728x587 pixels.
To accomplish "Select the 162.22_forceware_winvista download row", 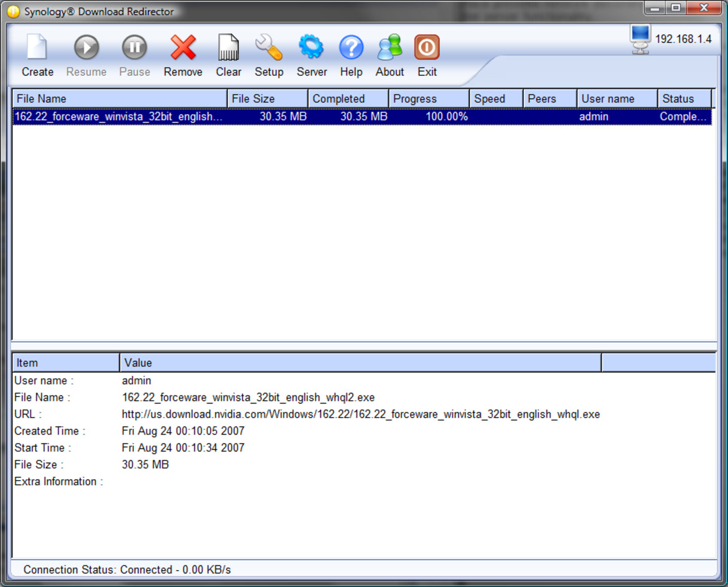I will 362,116.
